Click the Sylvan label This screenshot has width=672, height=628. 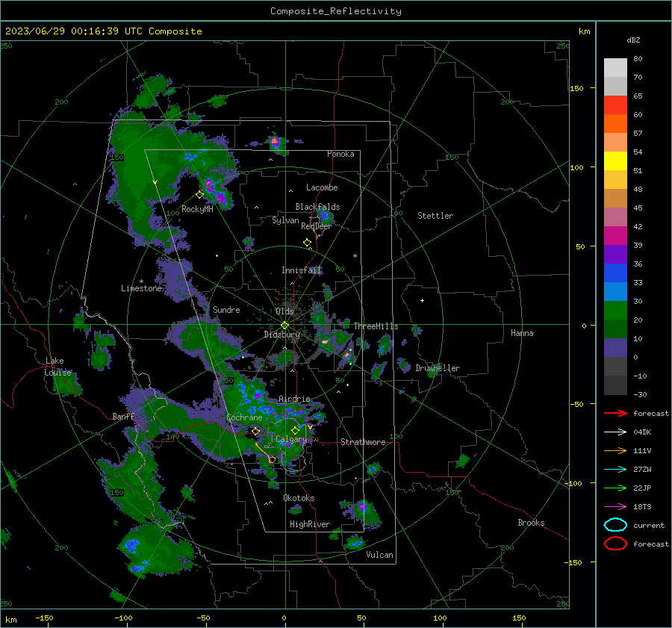[x=285, y=220]
